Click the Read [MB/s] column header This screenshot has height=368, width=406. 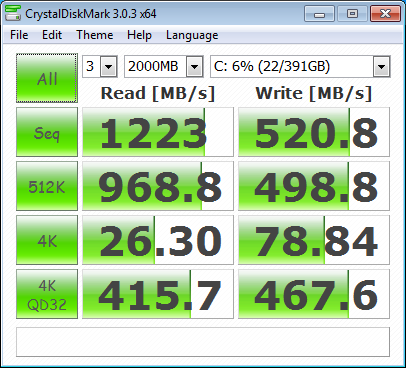158,93
